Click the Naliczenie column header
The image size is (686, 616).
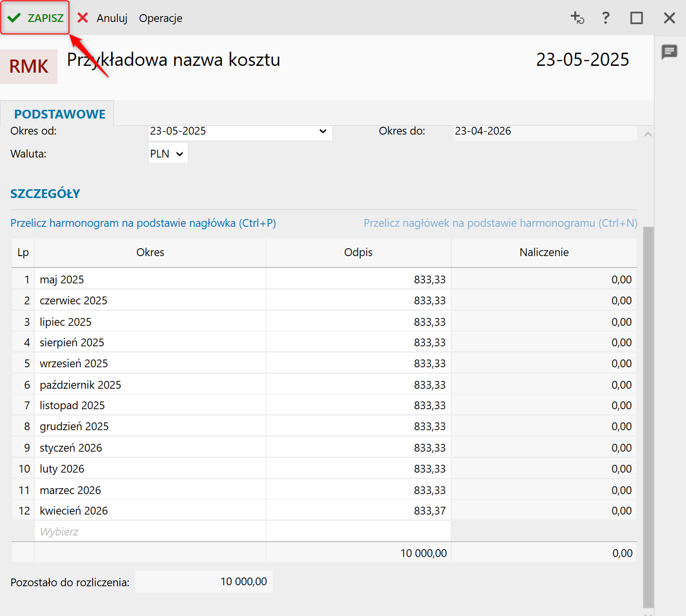coord(544,253)
